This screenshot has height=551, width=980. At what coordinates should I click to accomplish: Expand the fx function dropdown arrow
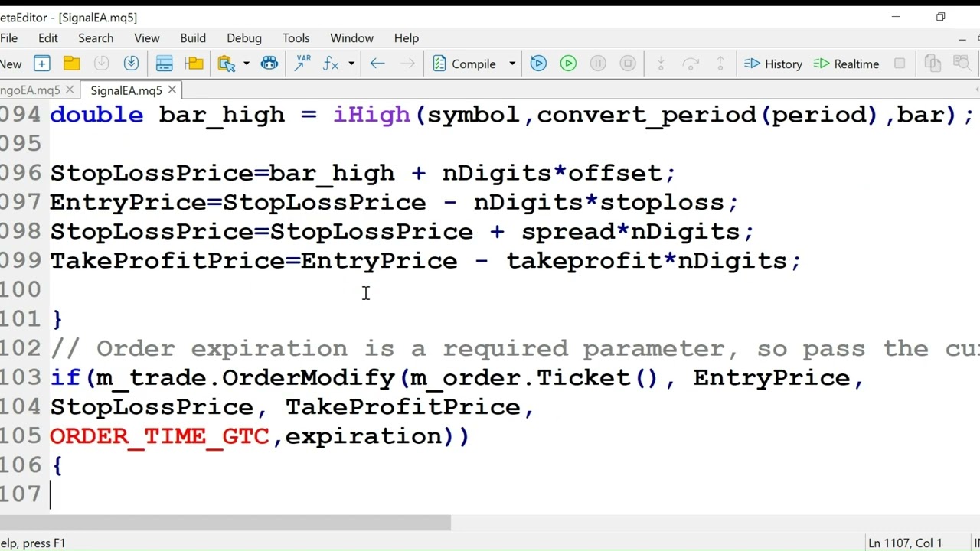(351, 64)
